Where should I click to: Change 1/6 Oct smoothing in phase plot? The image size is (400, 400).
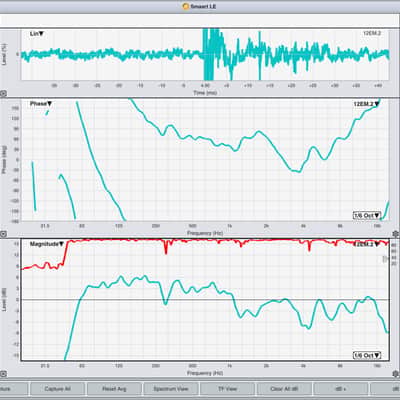tap(367, 215)
